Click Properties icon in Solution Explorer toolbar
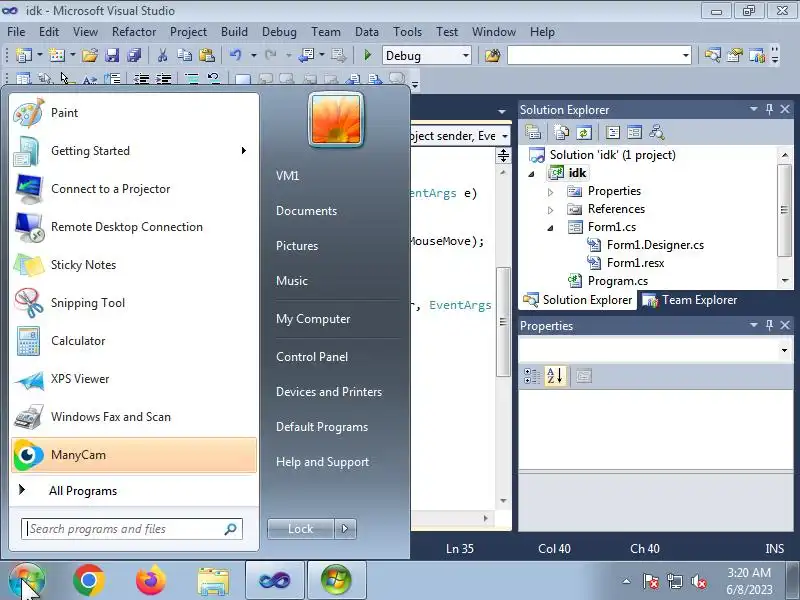The image size is (800, 600). pos(533,133)
